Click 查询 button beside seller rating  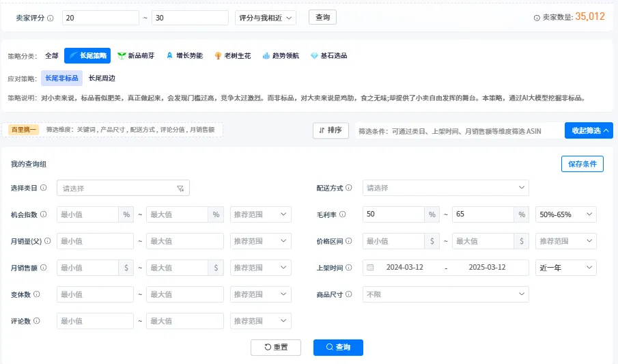(x=322, y=17)
